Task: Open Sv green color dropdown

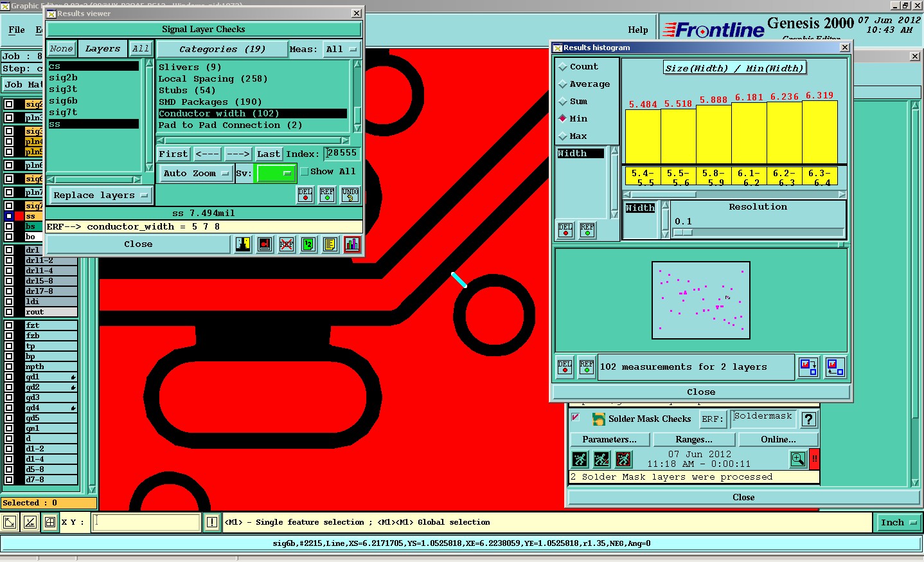Action: tap(276, 174)
